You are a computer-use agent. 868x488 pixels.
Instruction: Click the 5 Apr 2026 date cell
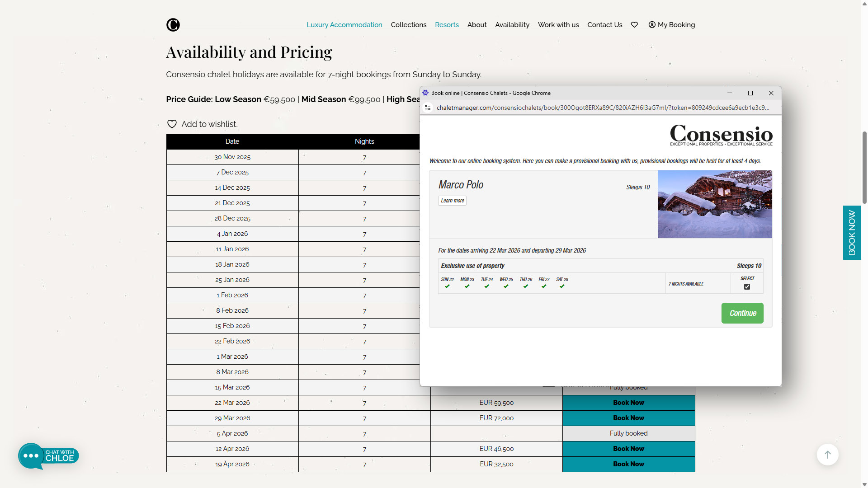pos(232,433)
